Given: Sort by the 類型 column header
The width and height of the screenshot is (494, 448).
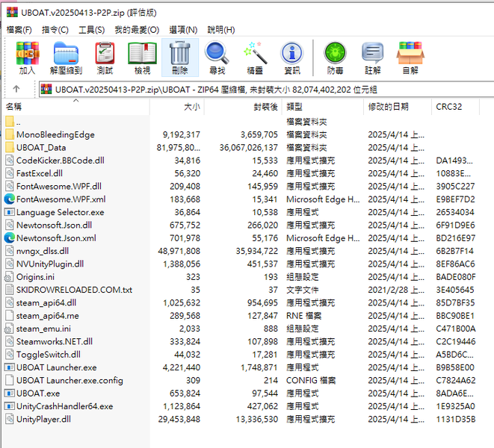Looking at the screenshot, I should [323, 107].
